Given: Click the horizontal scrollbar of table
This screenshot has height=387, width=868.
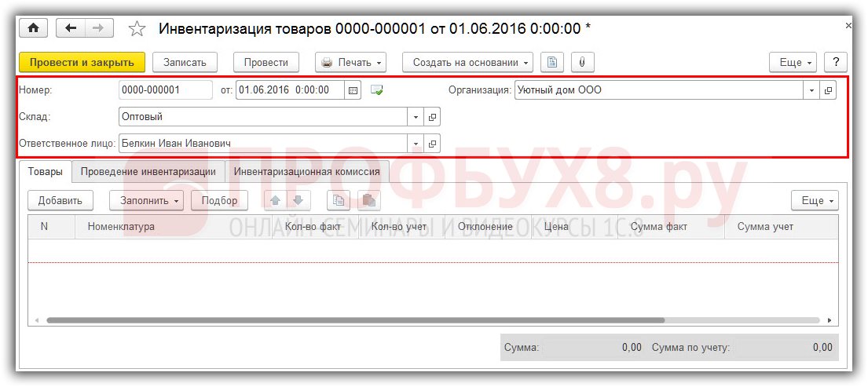Looking at the screenshot, I should pos(353,320).
